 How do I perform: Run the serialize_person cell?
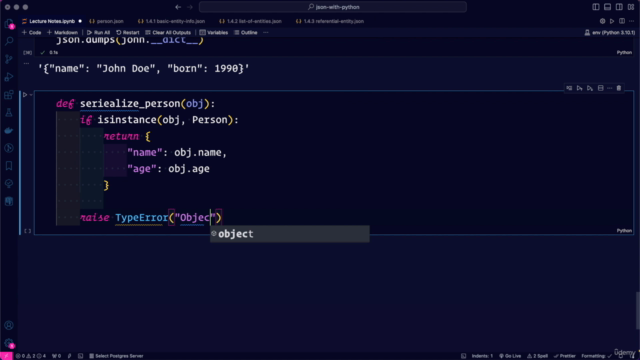point(25,95)
